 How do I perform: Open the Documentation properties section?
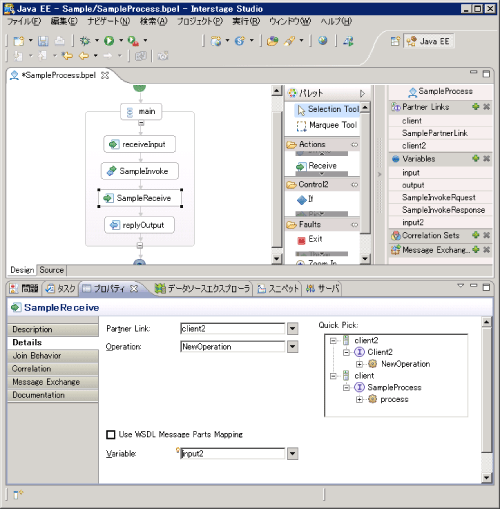53,395
